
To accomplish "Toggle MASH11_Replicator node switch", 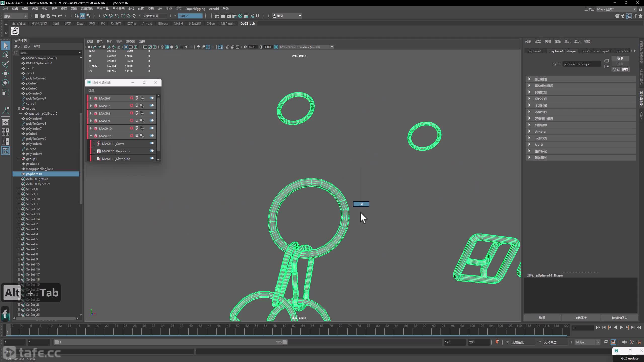I will pyautogui.click(x=152, y=151).
